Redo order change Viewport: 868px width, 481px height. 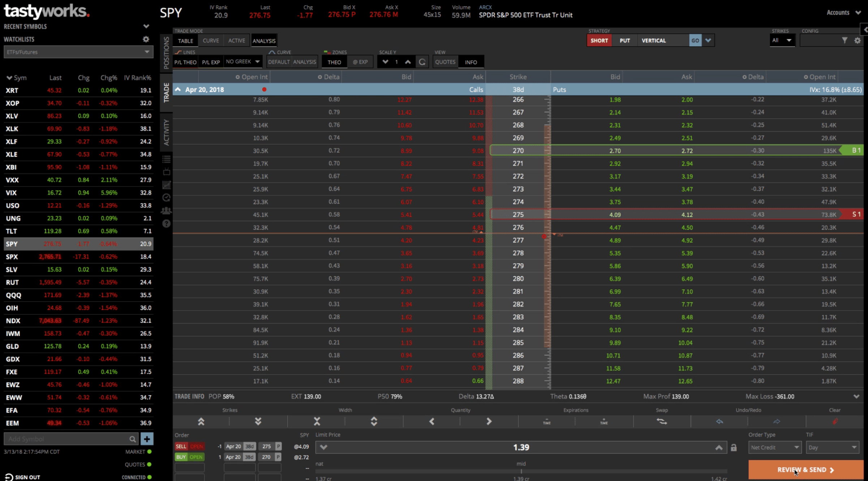click(x=777, y=421)
